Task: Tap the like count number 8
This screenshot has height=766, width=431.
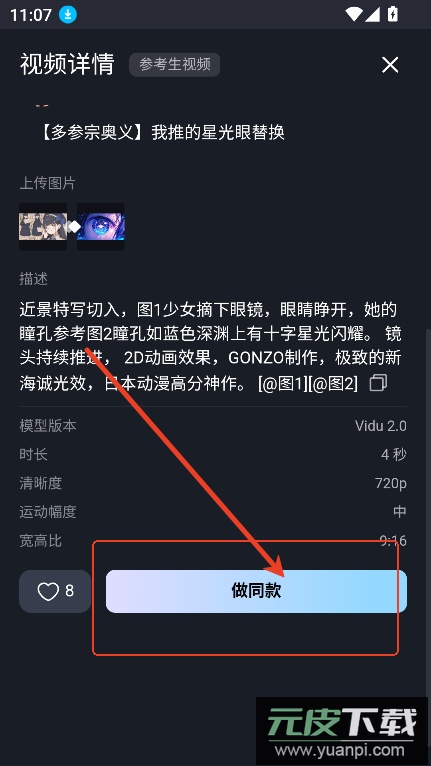Action: 69,591
